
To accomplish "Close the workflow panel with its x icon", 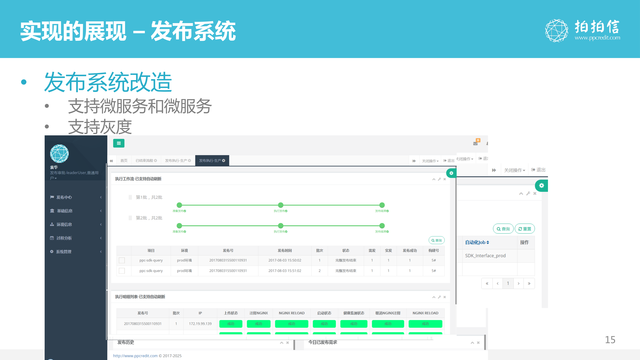I will (x=445, y=179).
